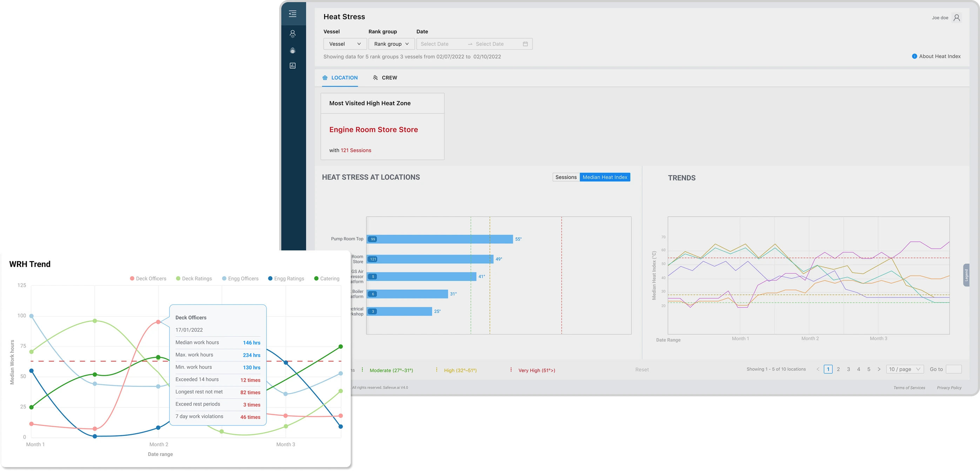Open the chart reports sidebar icon
This screenshot has width=980, height=471.
(x=292, y=66)
